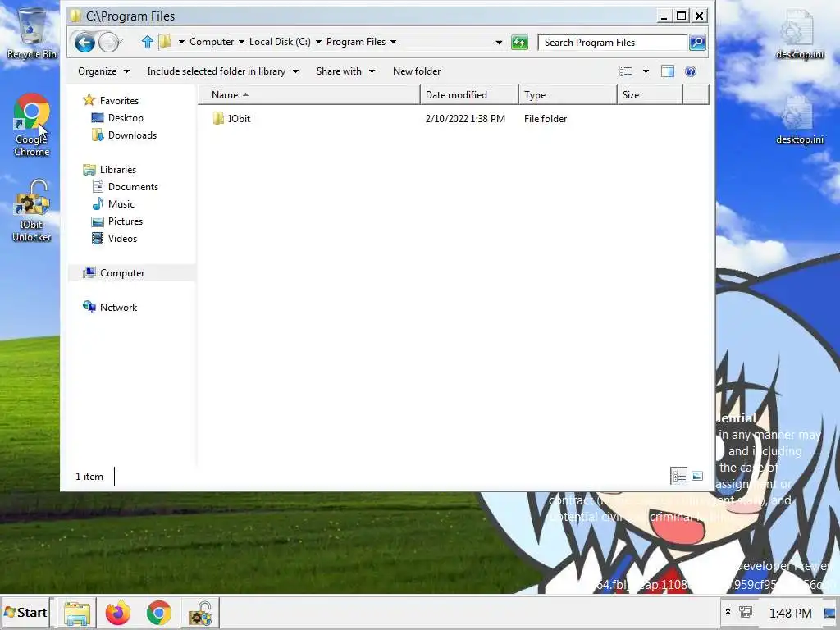The height and width of the screenshot is (630, 840).
Task: Expand the Program Files breadcrumb arrow
Action: pyautogui.click(x=393, y=42)
